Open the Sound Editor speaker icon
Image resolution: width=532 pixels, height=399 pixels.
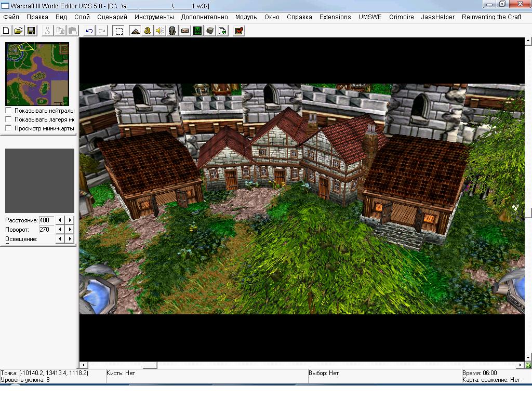tap(160, 31)
